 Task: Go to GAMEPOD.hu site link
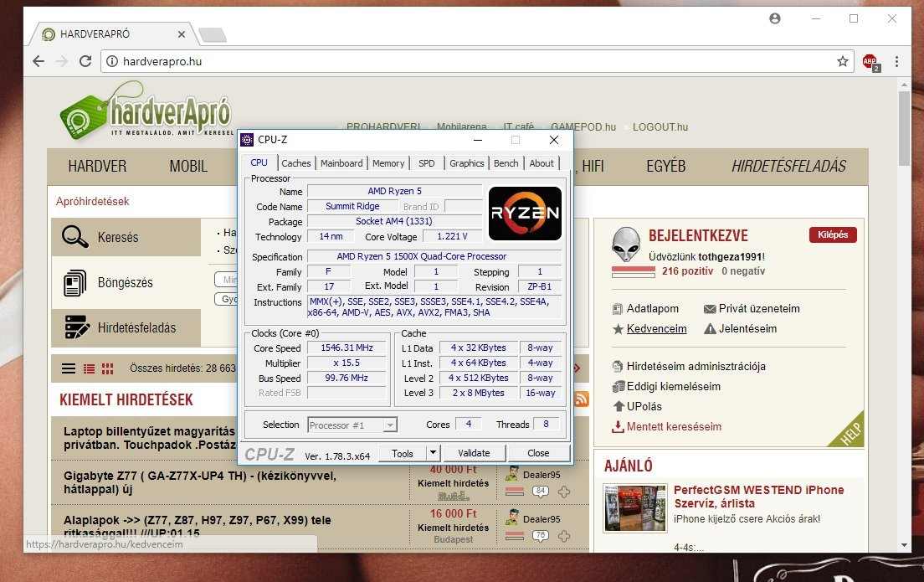(583, 126)
